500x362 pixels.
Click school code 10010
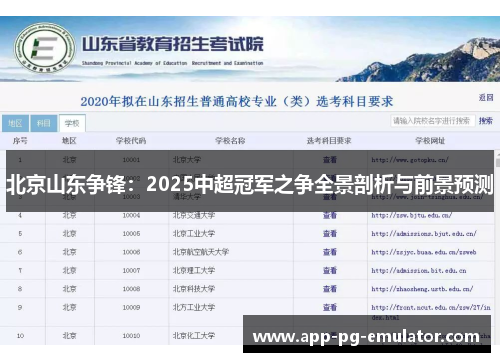point(131,336)
